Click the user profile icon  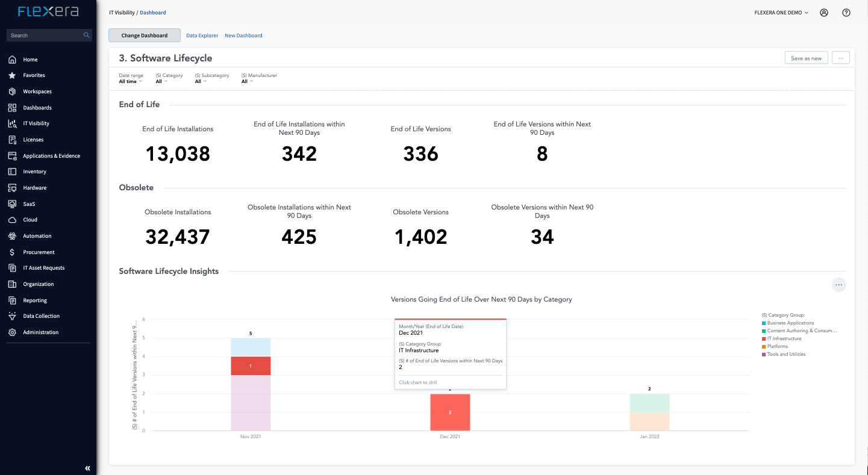pos(824,13)
